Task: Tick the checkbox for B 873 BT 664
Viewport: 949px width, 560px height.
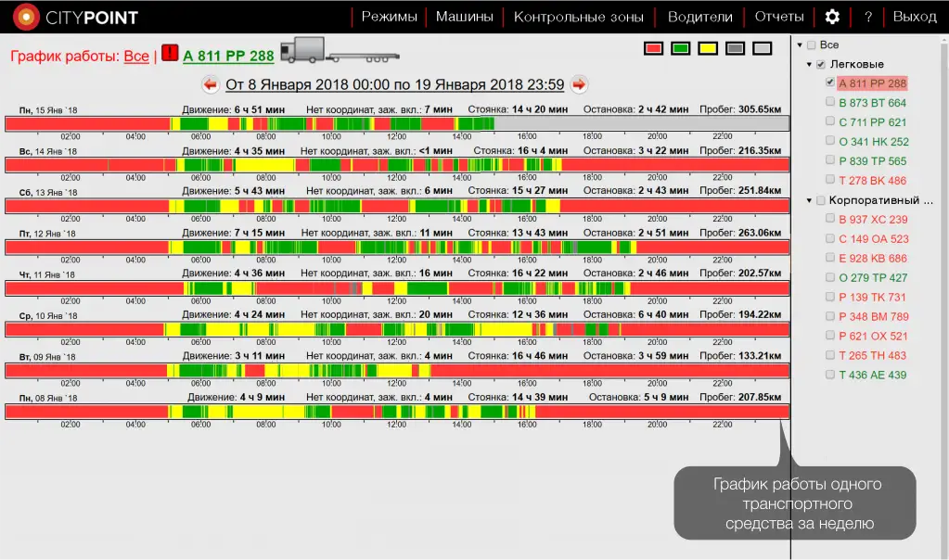Action: pos(830,103)
